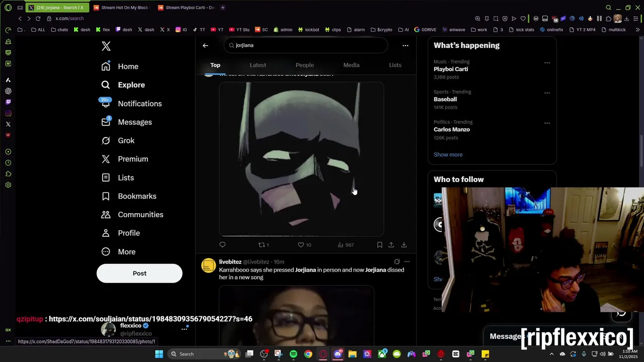Image resolution: width=644 pixels, height=362 pixels.
Task: Switch to the People tab
Action: pos(304,65)
